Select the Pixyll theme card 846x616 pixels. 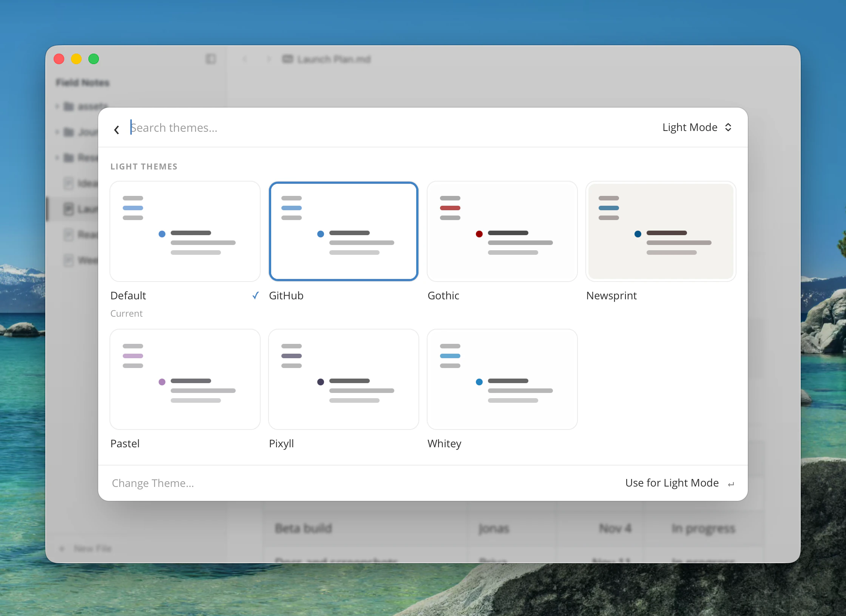point(344,379)
